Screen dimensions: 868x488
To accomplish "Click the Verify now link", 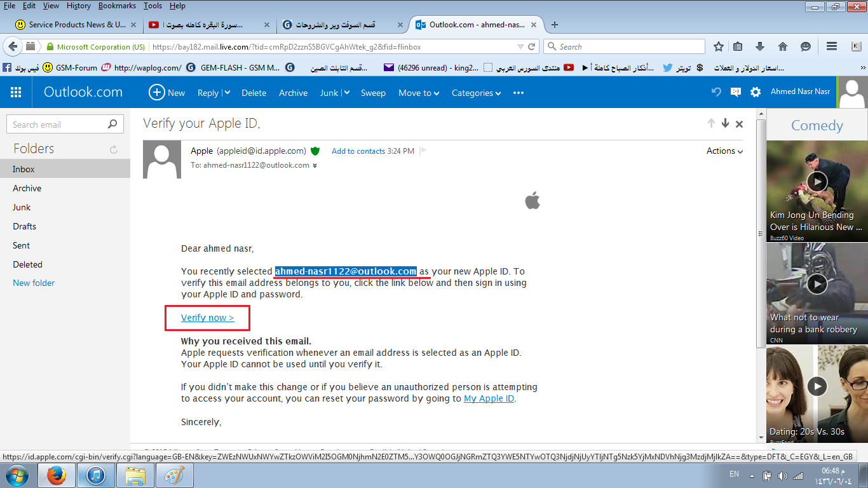I will pos(208,318).
